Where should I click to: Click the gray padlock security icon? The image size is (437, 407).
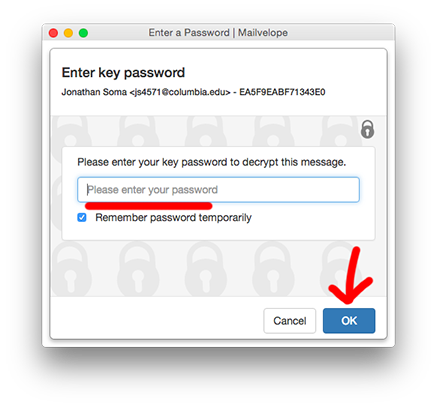click(367, 129)
